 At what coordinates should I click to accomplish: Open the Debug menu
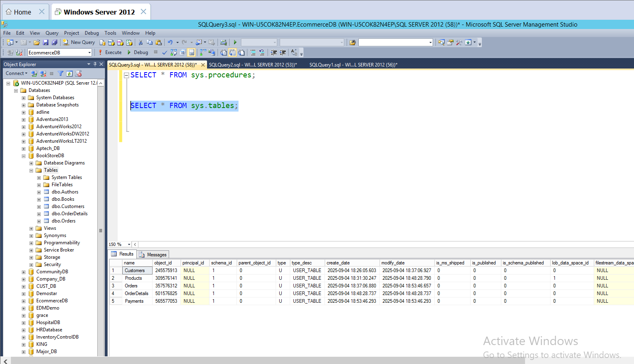pos(92,33)
